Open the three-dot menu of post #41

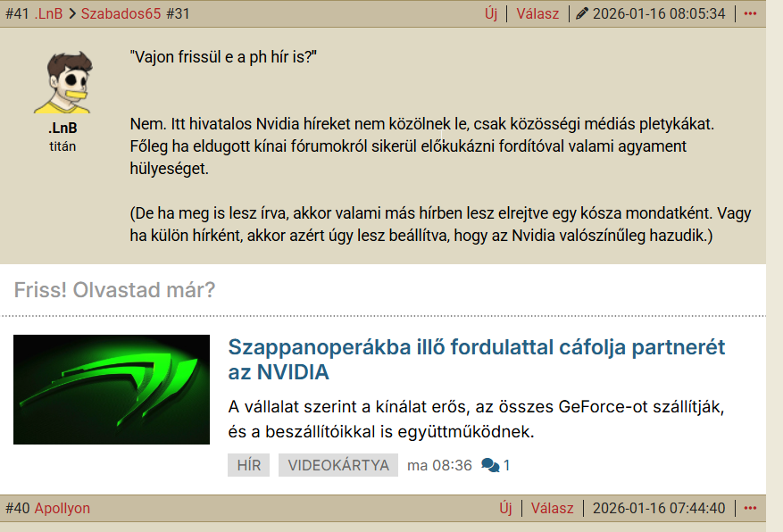750,13
